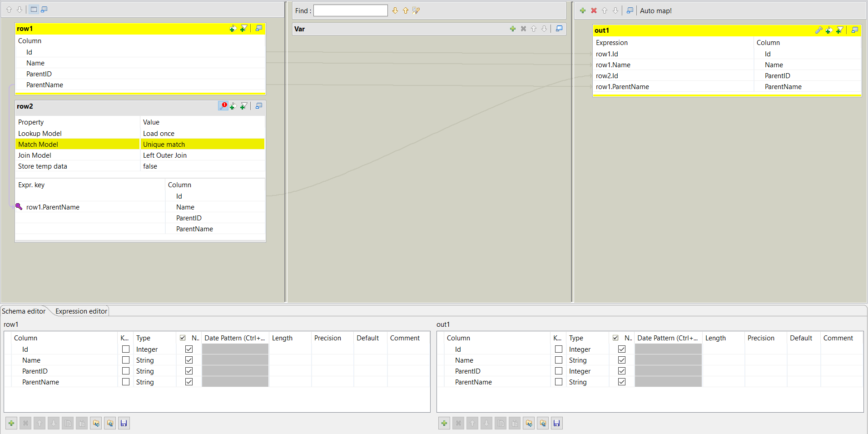Save out1 schema with floppy disk icon
868x434 pixels.
(x=556, y=423)
